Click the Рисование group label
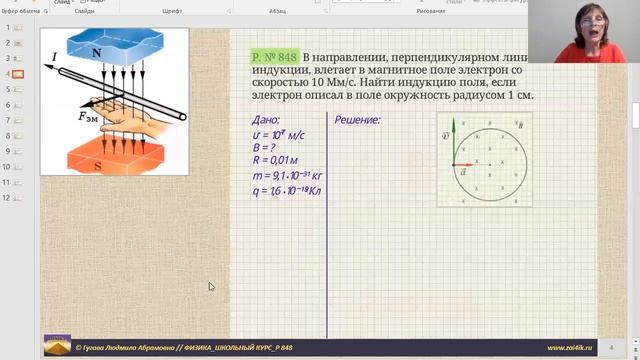This screenshot has height=360, width=640. [x=431, y=11]
